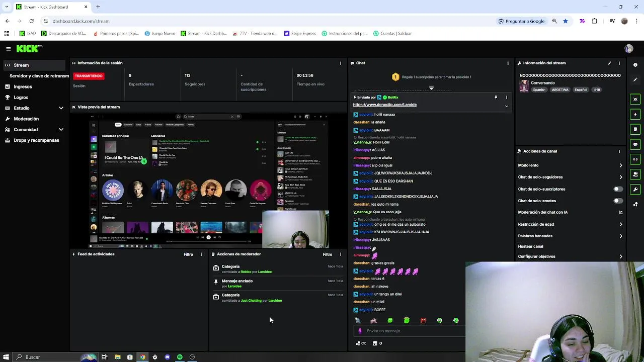Pick the red angry emote
The height and width of the screenshot is (362, 644).
(x=423, y=320)
